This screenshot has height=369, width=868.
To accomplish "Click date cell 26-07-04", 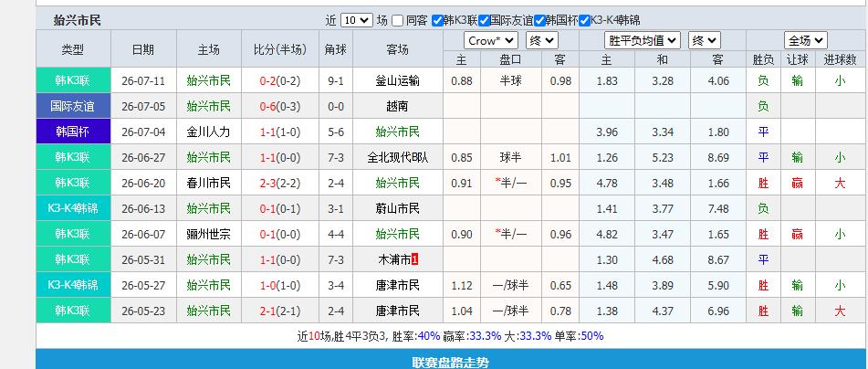I will click(143, 132).
